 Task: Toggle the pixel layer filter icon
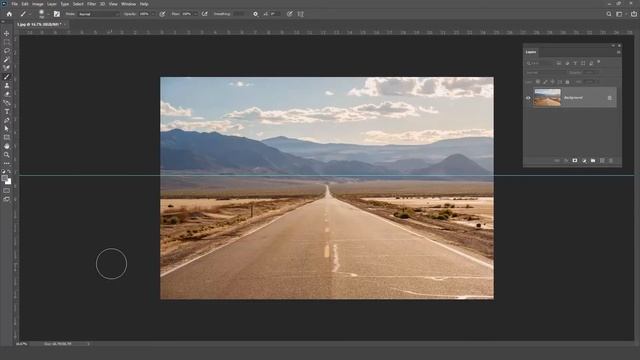pos(559,63)
